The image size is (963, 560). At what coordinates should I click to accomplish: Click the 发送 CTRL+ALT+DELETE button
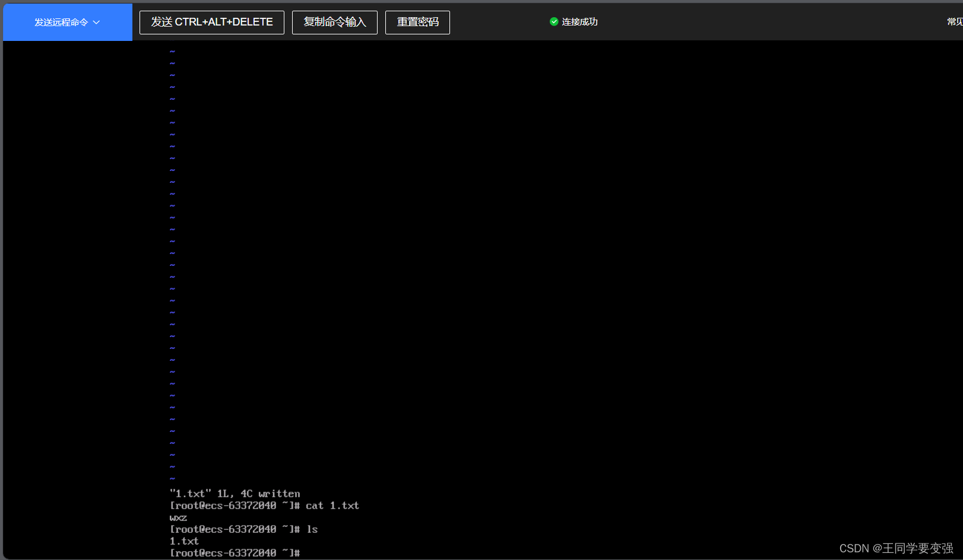point(212,23)
